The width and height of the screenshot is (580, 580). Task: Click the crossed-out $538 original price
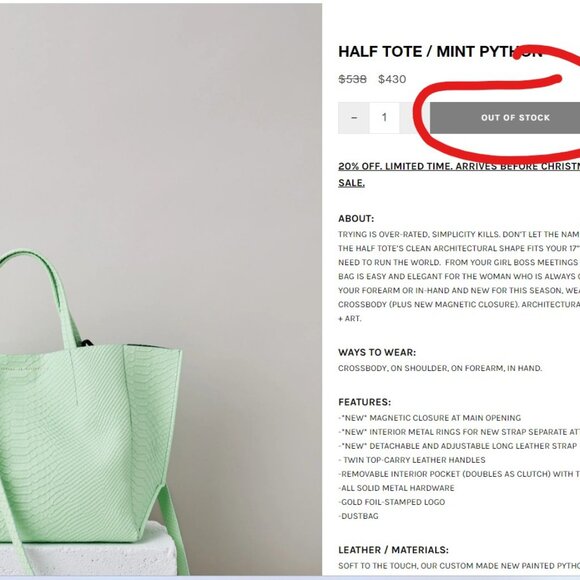click(353, 79)
